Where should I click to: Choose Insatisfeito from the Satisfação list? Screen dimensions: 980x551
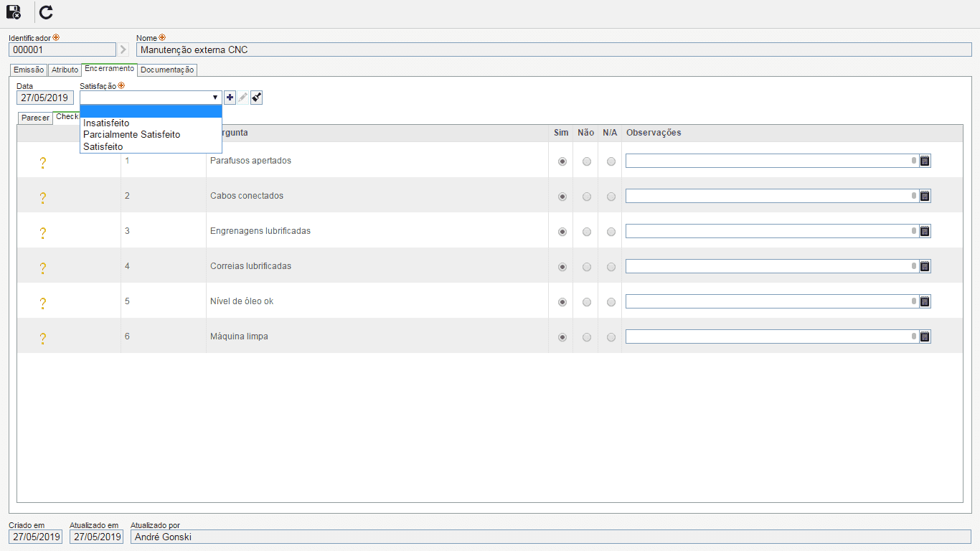[x=151, y=123]
